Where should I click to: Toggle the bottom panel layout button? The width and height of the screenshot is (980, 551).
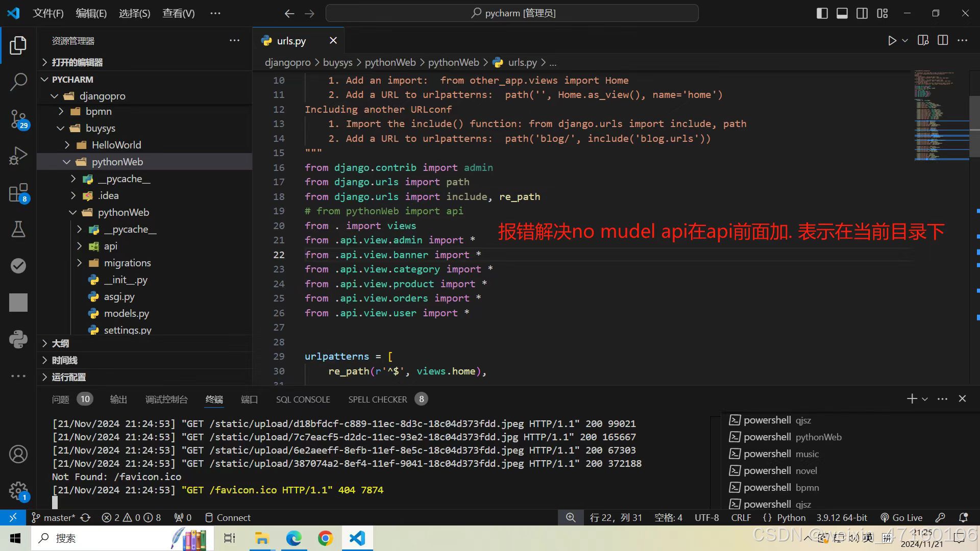pos(842,13)
